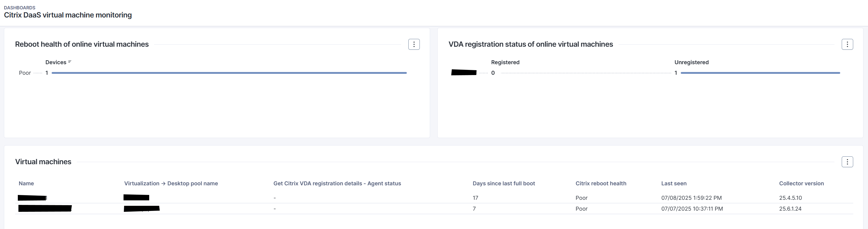Click the Poor reboot health blue bar

pyautogui.click(x=229, y=73)
